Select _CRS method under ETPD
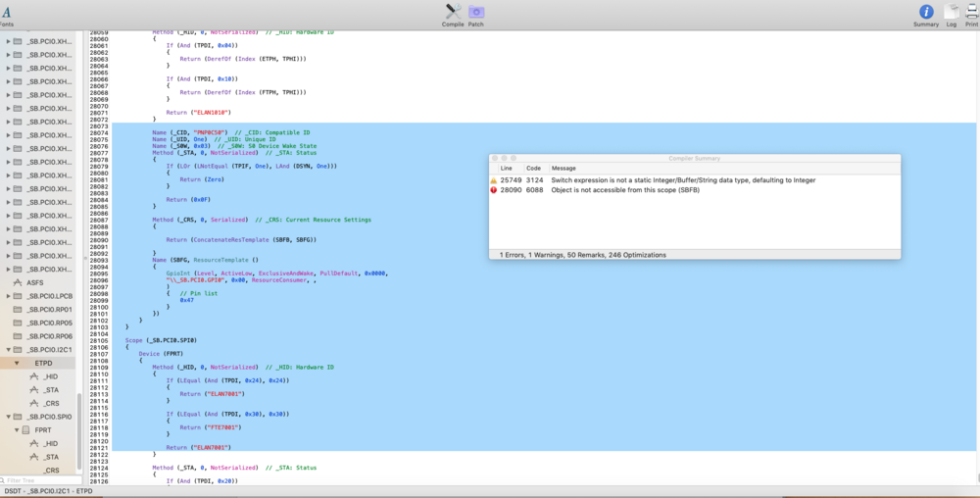Screen dimensions: 980x498 (x=51, y=403)
